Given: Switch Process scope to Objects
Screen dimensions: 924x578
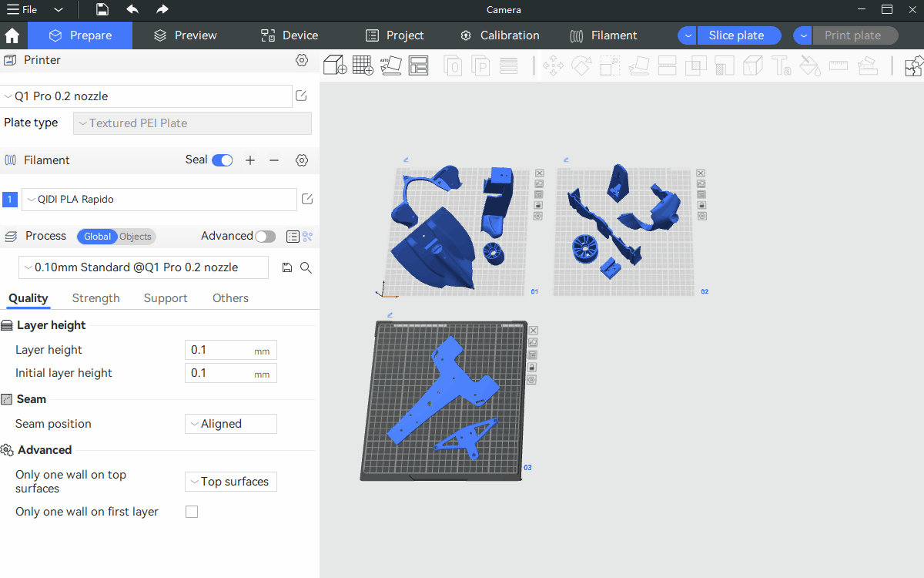Looking at the screenshot, I should pyautogui.click(x=136, y=237).
